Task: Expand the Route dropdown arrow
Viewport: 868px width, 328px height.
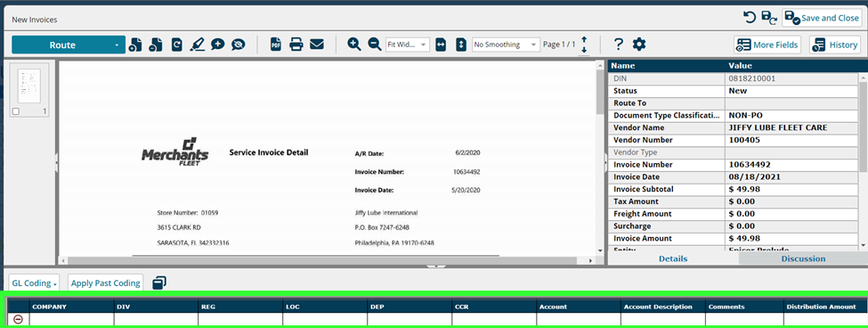Action: (117, 45)
